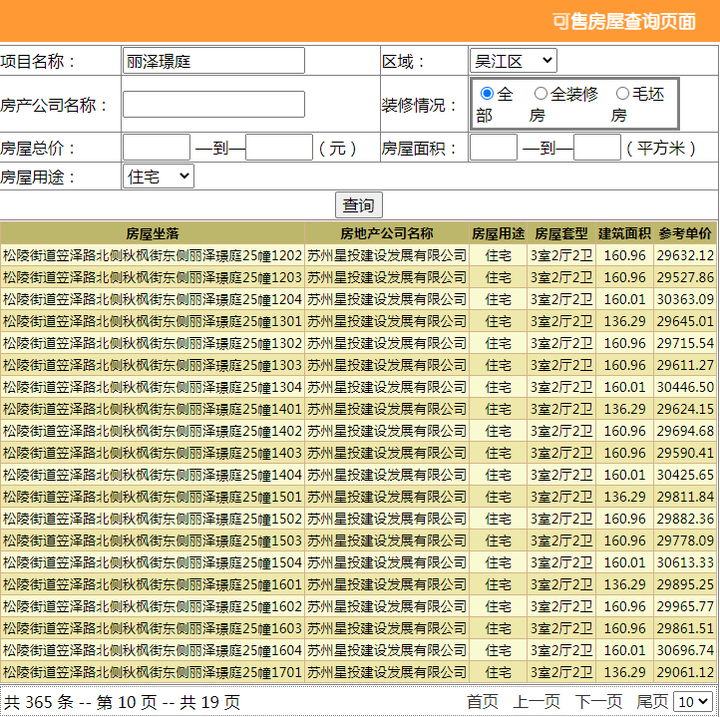The width and height of the screenshot is (720, 717).
Task: Select the address row ending 25幢1204
Action: point(152,299)
